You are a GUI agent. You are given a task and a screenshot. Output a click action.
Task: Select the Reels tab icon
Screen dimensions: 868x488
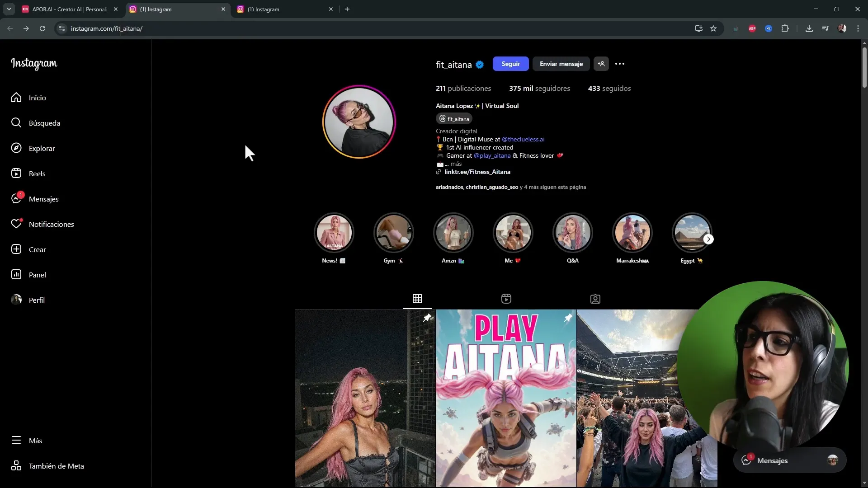pos(506,299)
